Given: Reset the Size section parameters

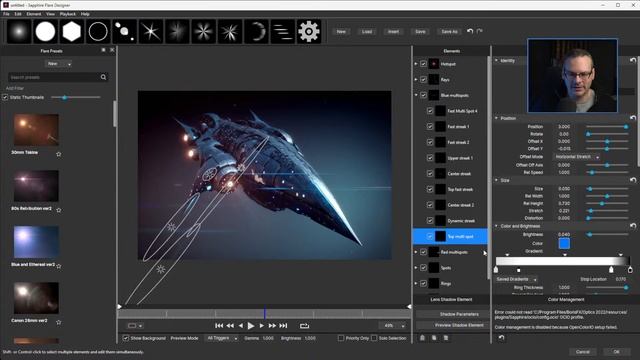Looking at the screenshot, I should click(x=633, y=180).
